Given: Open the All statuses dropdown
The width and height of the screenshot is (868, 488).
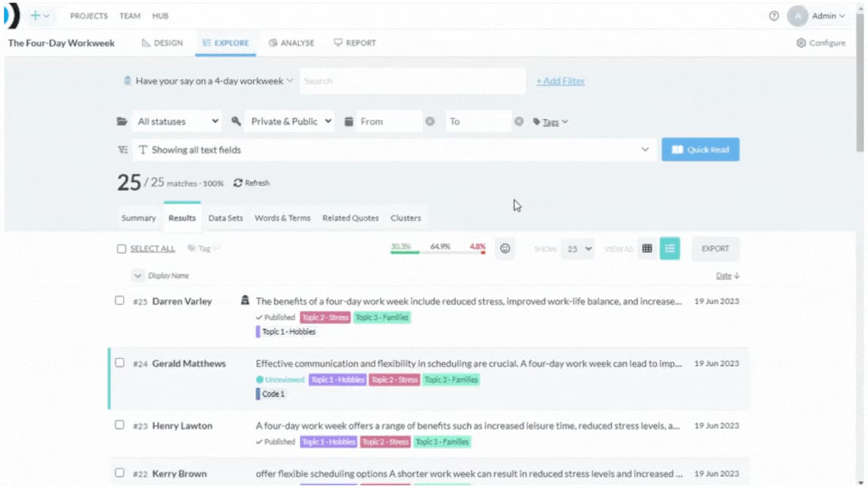Looking at the screenshot, I should [177, 121].
